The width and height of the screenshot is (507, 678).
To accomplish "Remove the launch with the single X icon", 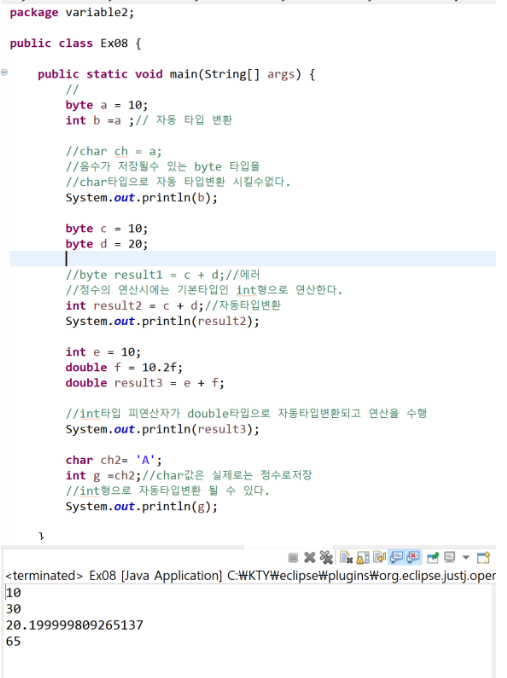I will [x=309, y=558].
